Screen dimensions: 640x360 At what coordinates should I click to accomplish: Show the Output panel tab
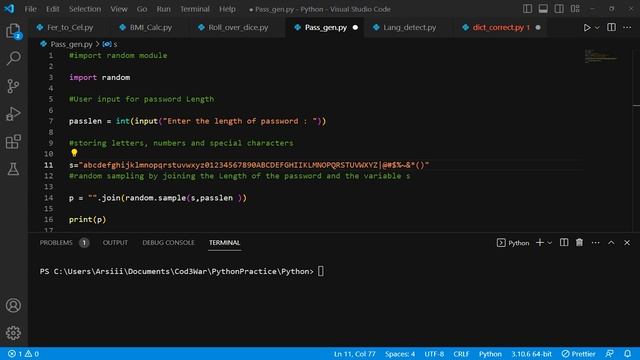115,242
